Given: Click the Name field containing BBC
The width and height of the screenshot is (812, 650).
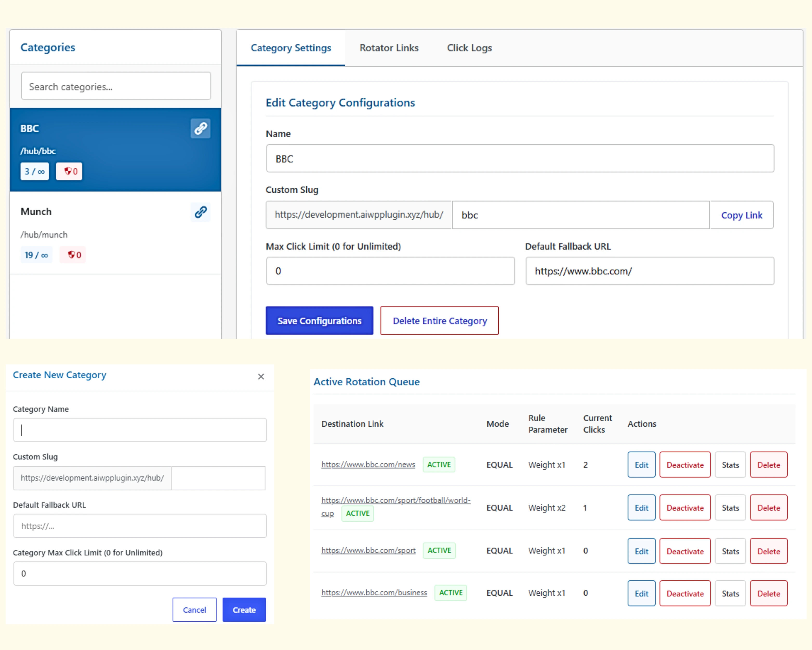Looking at the screenshot, I should [520, 159].
